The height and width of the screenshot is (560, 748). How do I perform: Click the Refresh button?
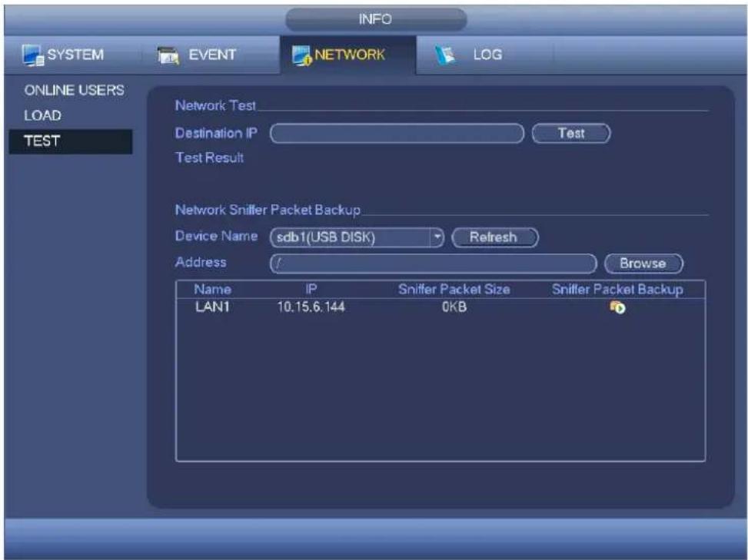tap(494, 237)
